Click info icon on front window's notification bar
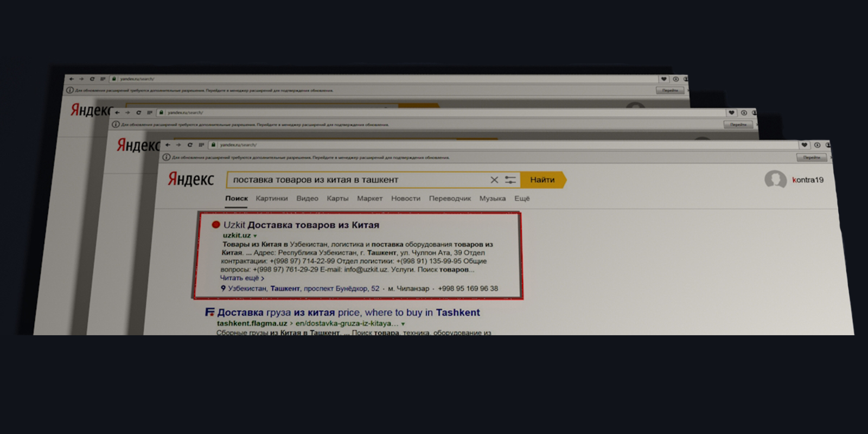Image resolution: width=868 pixels, height=434 pixels. (167, 157)
